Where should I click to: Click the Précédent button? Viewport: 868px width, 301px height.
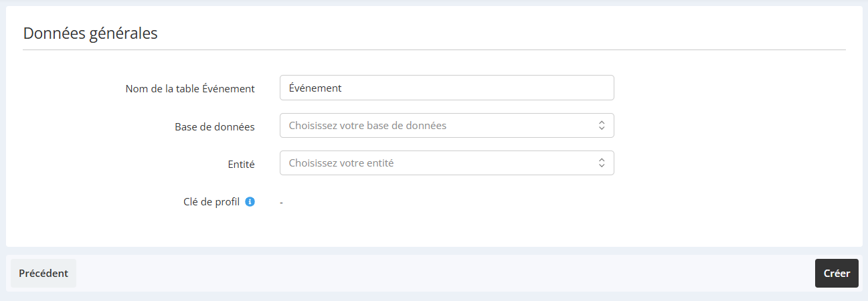click(44, 273)
